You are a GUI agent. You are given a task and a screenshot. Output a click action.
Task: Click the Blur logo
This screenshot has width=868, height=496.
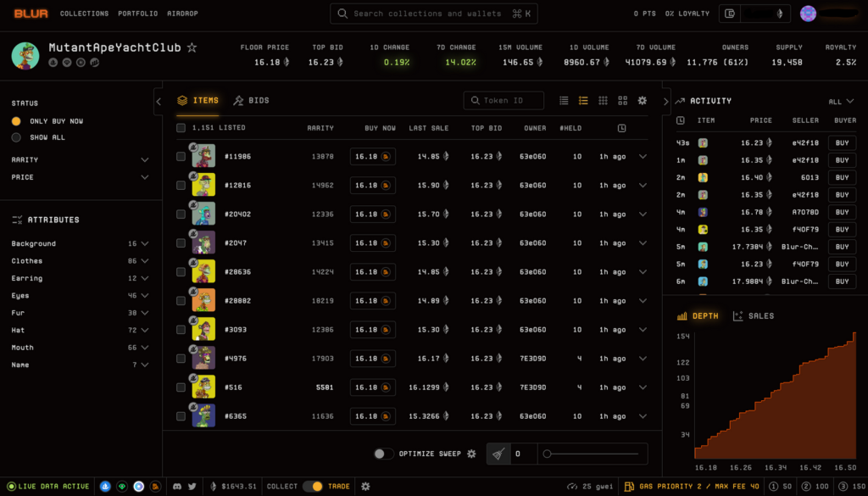click(31, 14)
